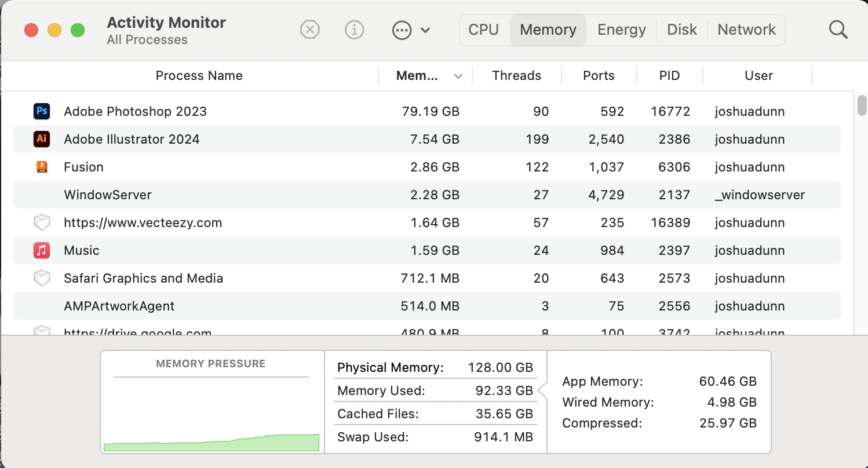Click the search magnifier icon

838,30
